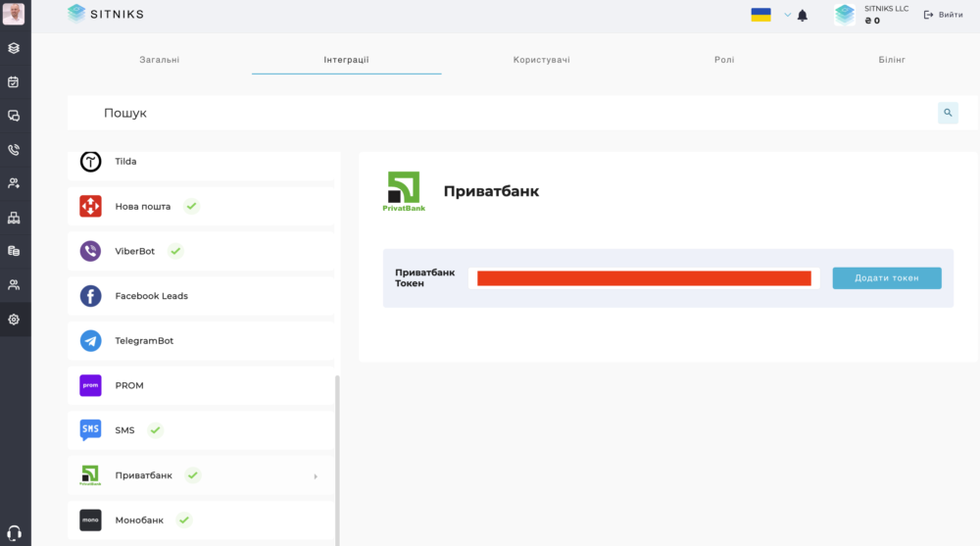980x546 pixels.
Task: Click the SMS green checkmark
Action: click(x=155, y=429)
